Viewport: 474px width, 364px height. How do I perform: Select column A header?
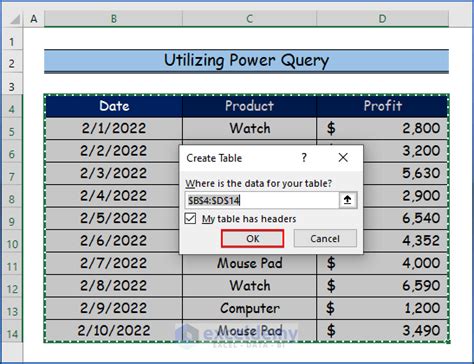(34, 19)
